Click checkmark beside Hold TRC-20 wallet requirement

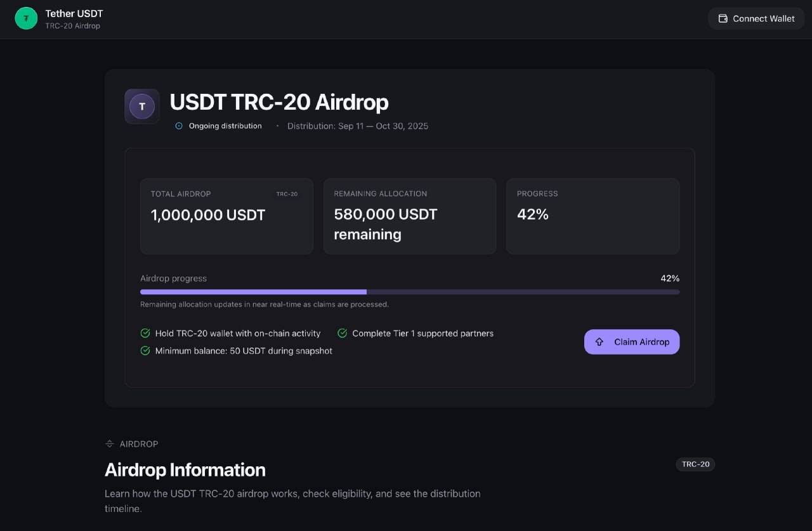(145, 333)
